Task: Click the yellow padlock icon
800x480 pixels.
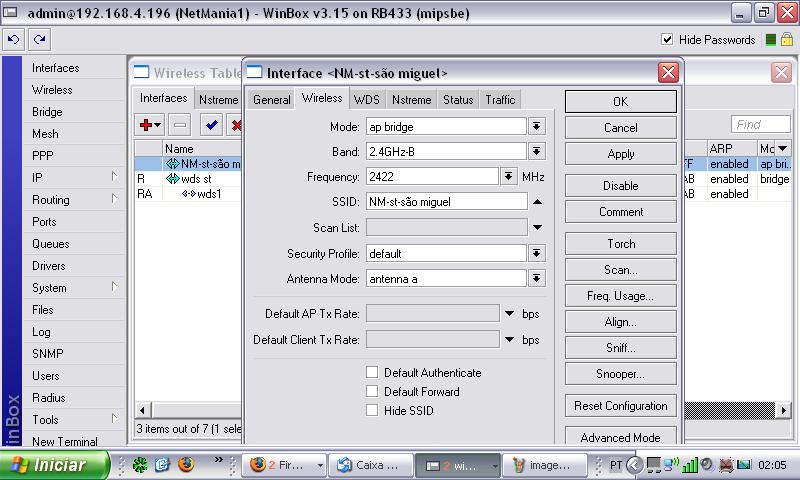Action: (x=786, y=39)
